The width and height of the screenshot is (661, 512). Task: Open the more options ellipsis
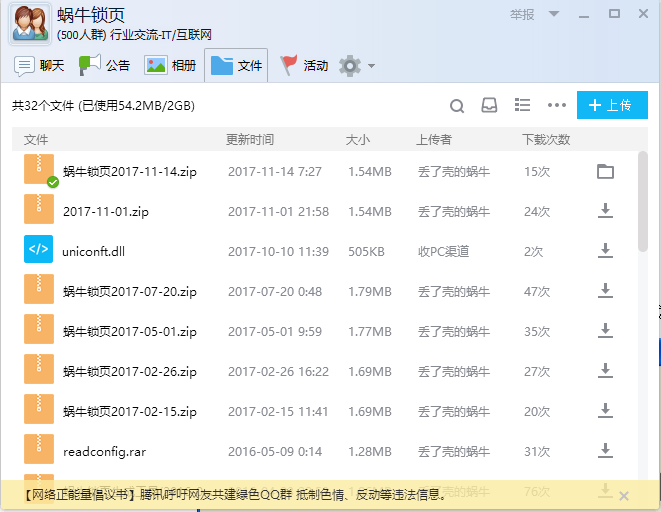click(556, 105)
